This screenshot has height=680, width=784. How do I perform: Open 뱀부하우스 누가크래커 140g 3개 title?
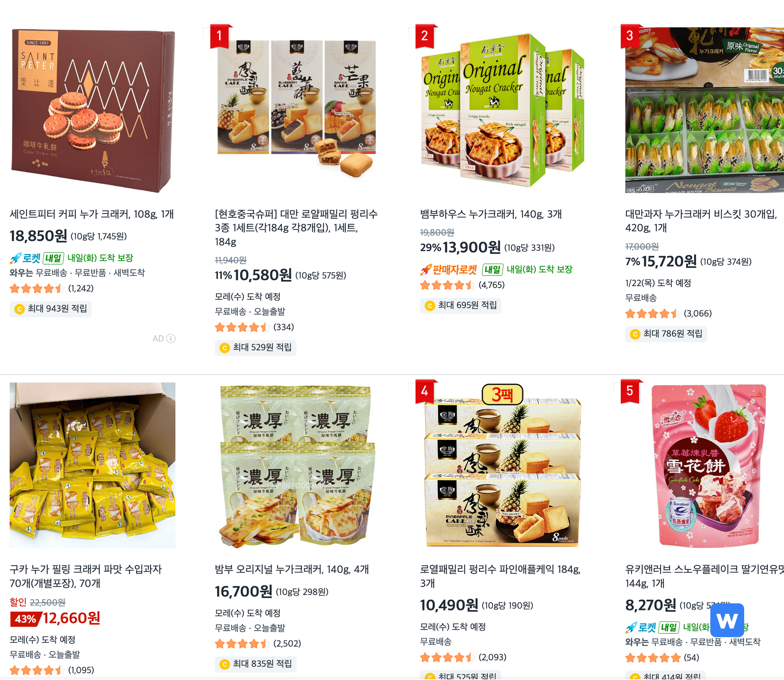coord(491,215)
